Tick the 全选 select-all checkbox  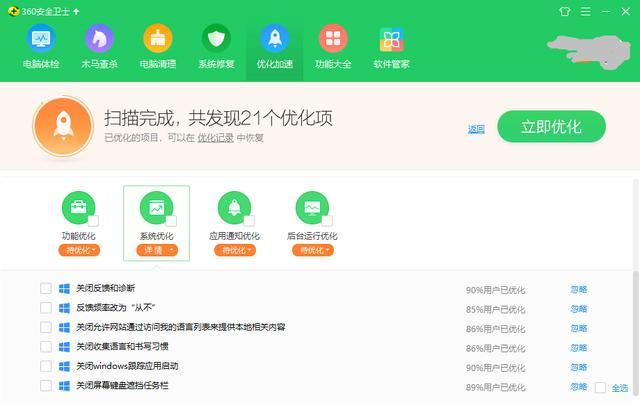(x=600, y=387)
